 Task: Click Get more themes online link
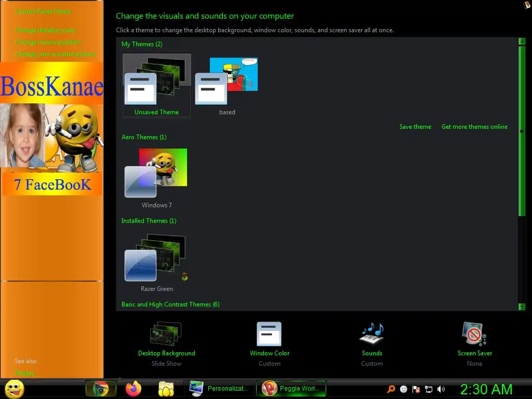tap(474, 127)
